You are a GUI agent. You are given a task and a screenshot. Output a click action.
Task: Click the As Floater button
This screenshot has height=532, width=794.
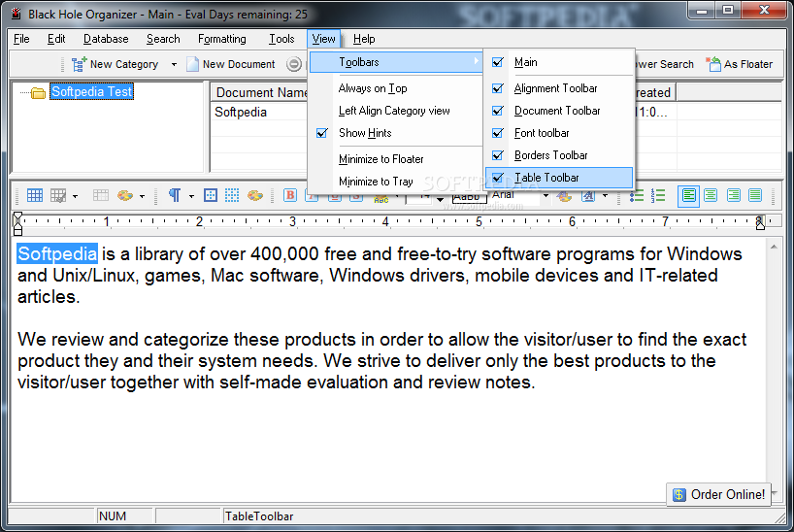click(740, 64)
